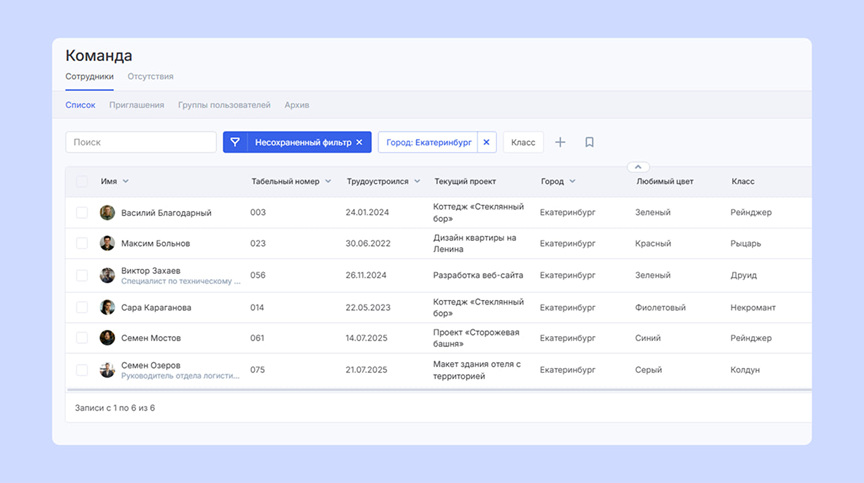The image size is (864, 483).
Task: Click the funnel filter icon
Action: tap(236, 143)
